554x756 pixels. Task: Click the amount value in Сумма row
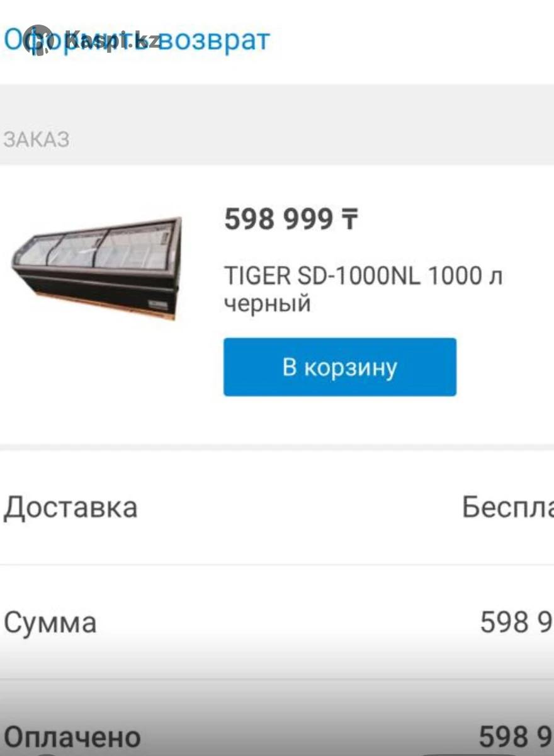click(x=516, y=623)
